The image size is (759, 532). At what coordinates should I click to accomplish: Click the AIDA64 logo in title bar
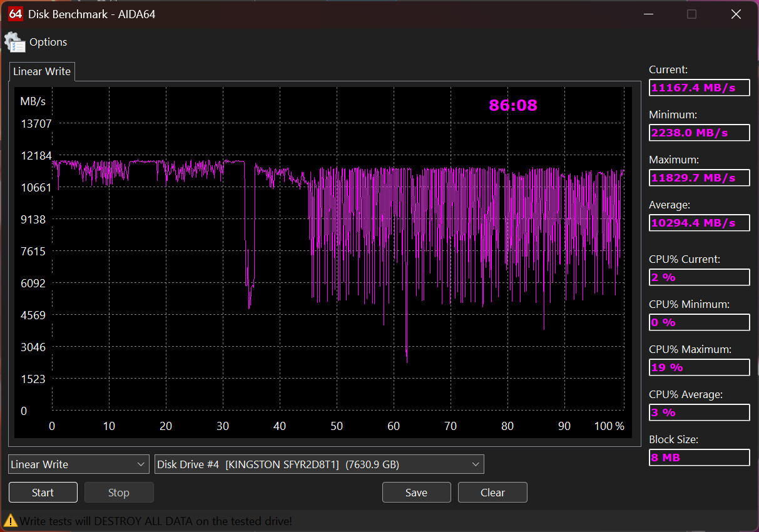point(16,14)
